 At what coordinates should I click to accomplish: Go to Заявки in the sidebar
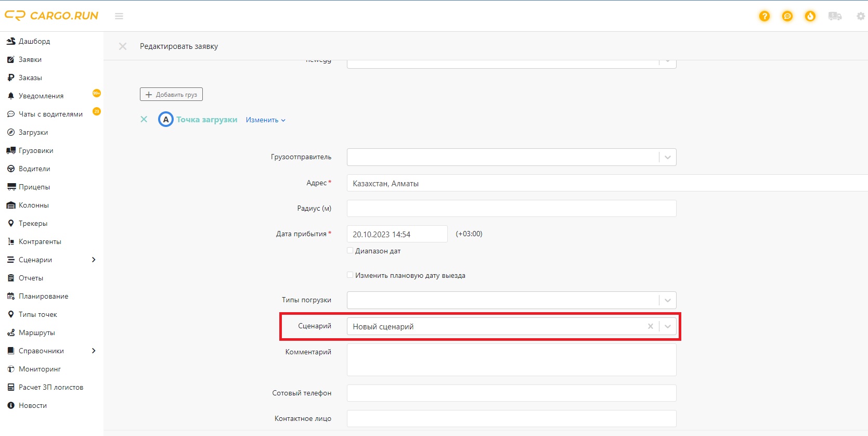(30, 59)
